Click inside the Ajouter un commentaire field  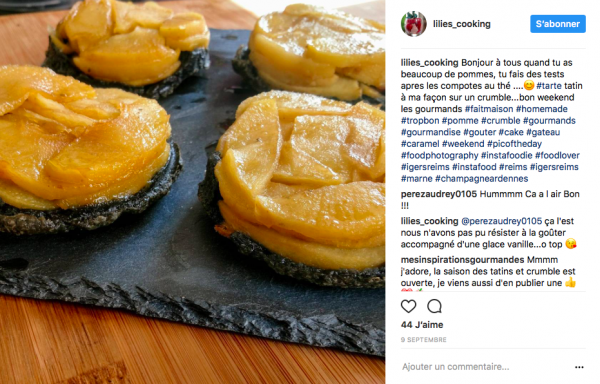click(486, 367)
